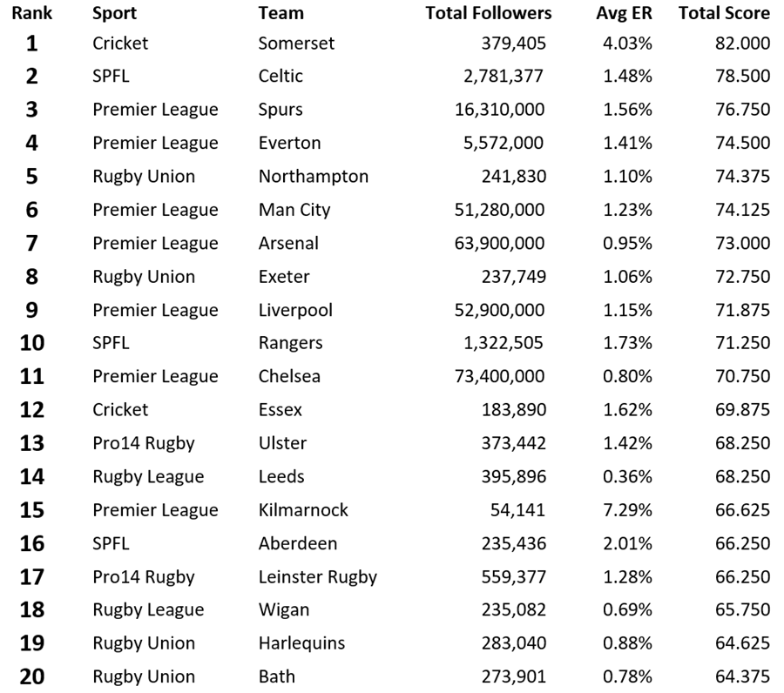
Task: Click Kilmarnock's 7.29% engagement rate
Action: click(627, 510)
